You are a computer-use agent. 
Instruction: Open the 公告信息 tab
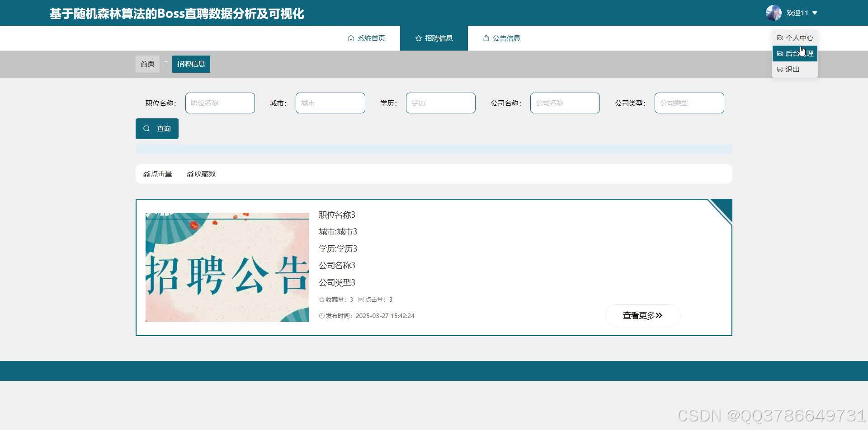click(502, 38)
